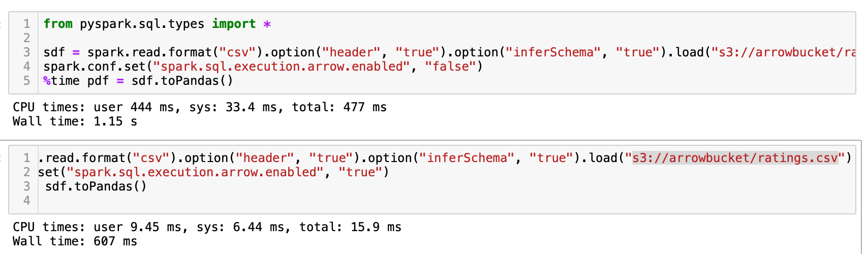
Task: Click line number 2 in the second cell
Action: point(26,172)
